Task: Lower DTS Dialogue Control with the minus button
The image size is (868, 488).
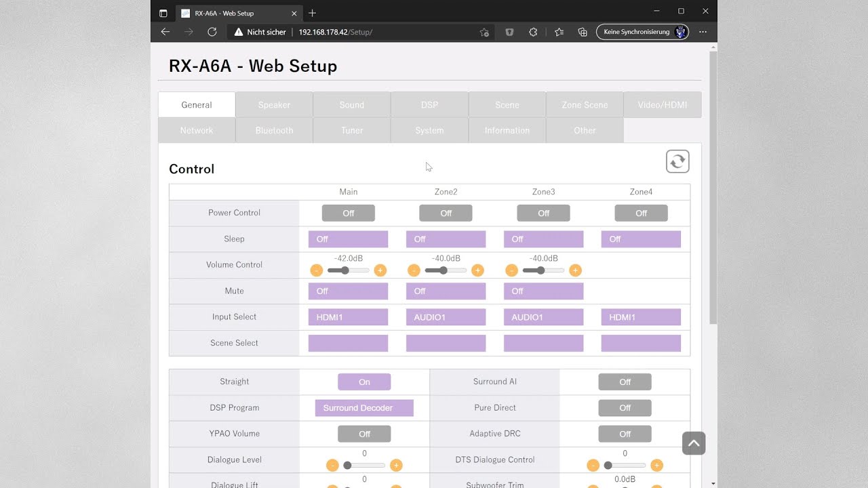Action: [593, 465]
